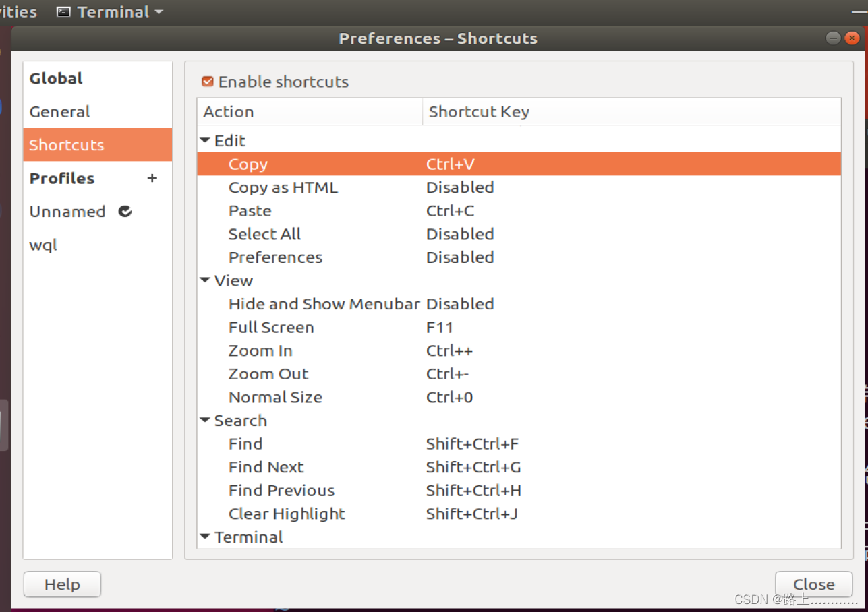
Task: Click the Close button at bottom
Action: click(x=814, y=584)
